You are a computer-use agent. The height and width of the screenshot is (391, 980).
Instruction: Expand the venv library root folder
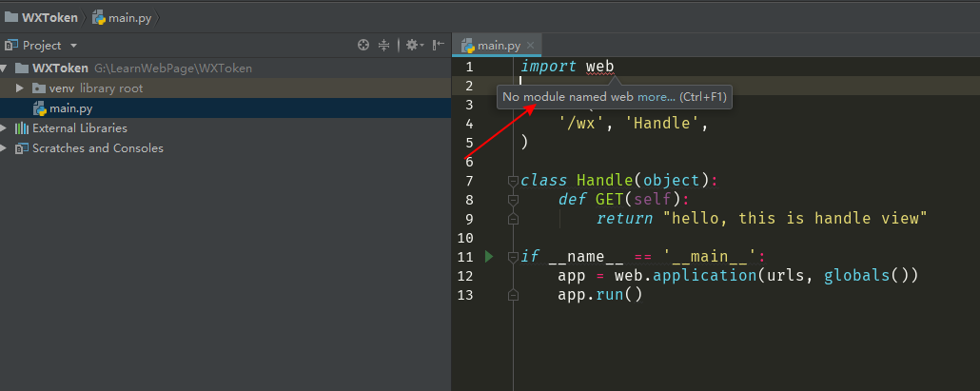(19, 88)
